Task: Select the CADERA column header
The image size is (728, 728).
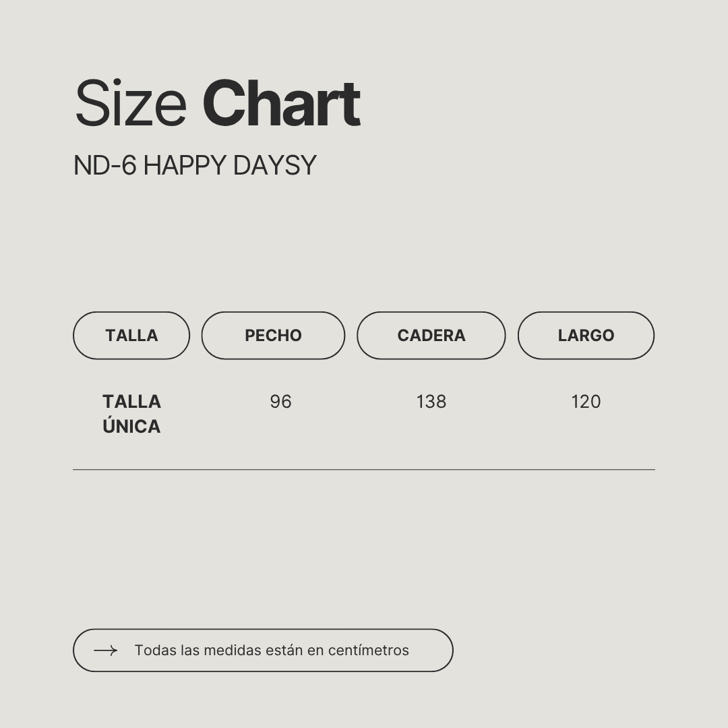Action: point(431,336)
